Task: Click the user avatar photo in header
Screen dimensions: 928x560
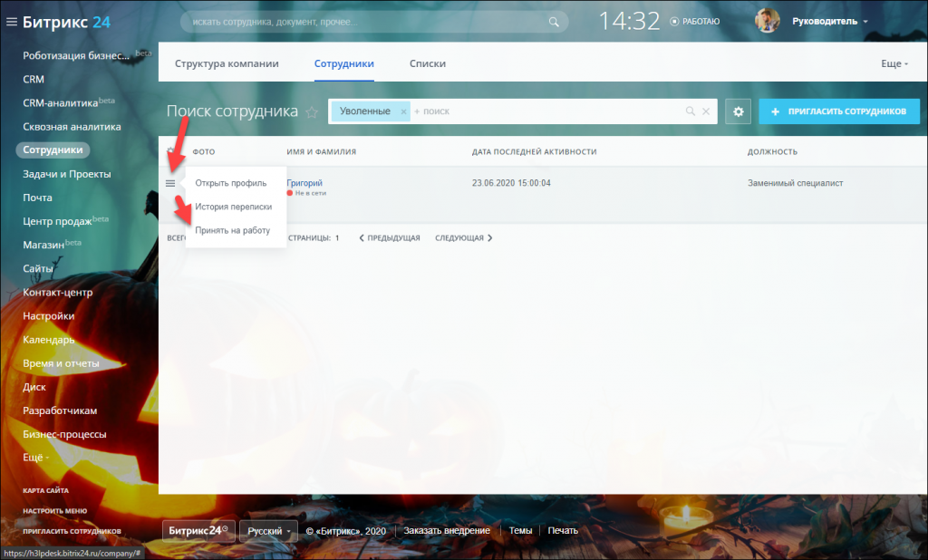Action: [x=767, y=22]
